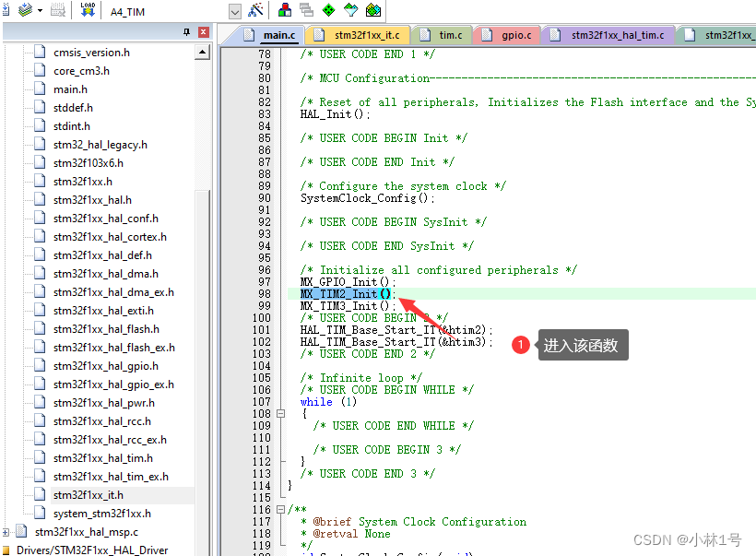Image resolution: width=756 pixels, height=556 pixels.
Task: Click the HAL_Init() call on line 83
Action: pyautogui.click(x=336, y=113)
